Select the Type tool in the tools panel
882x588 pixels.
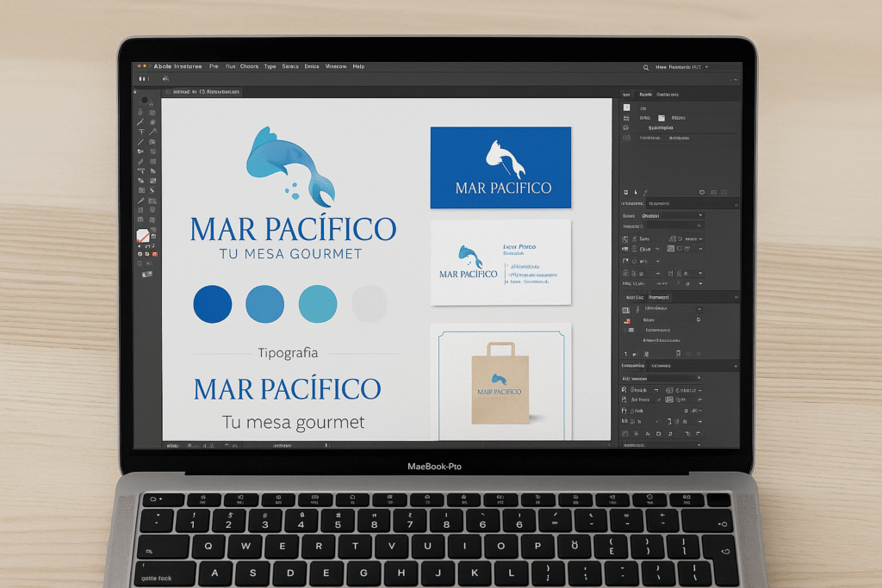[x=141, y=132]
